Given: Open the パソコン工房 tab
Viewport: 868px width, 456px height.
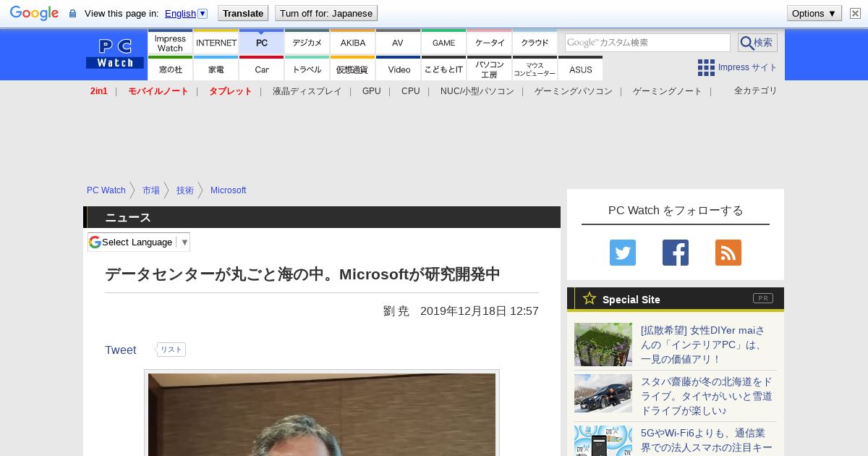Looking at the screenshot, I should [490, 69].
